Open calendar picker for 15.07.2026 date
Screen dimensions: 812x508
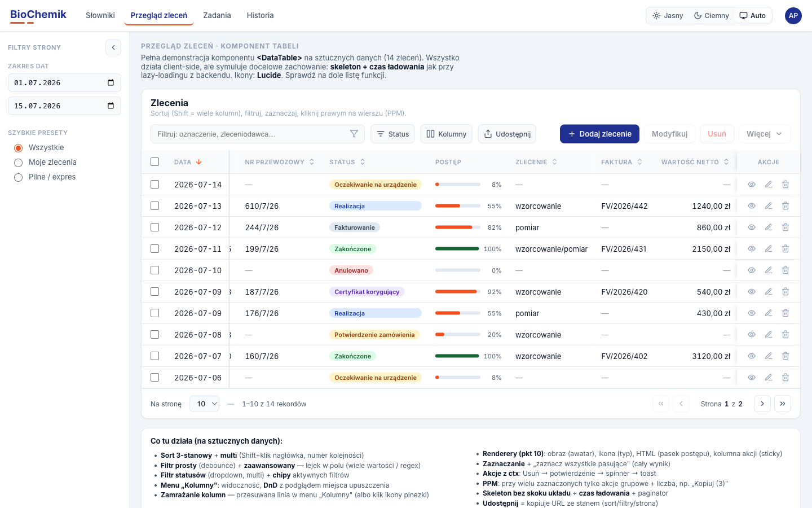coord(111,106)
